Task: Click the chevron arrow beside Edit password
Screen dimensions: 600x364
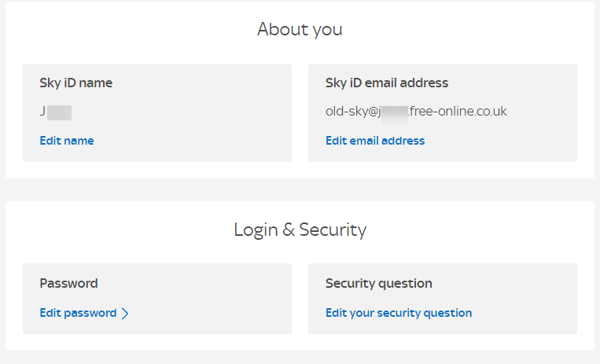Action: tap(125, 313)
